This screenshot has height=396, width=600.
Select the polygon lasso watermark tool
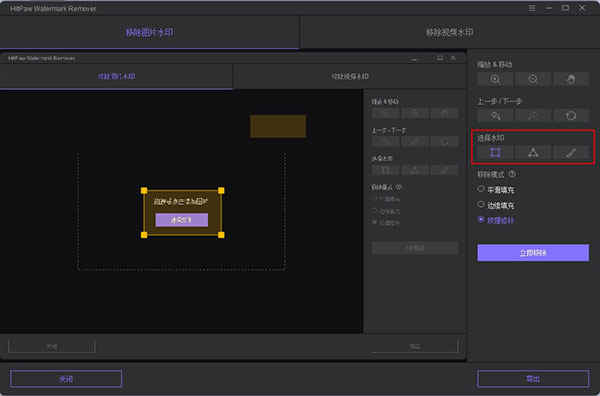(x=533, y=153)
